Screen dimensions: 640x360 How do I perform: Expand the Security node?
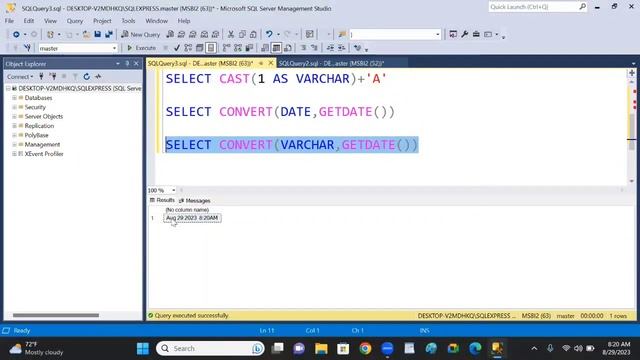(x=14, y=107)
